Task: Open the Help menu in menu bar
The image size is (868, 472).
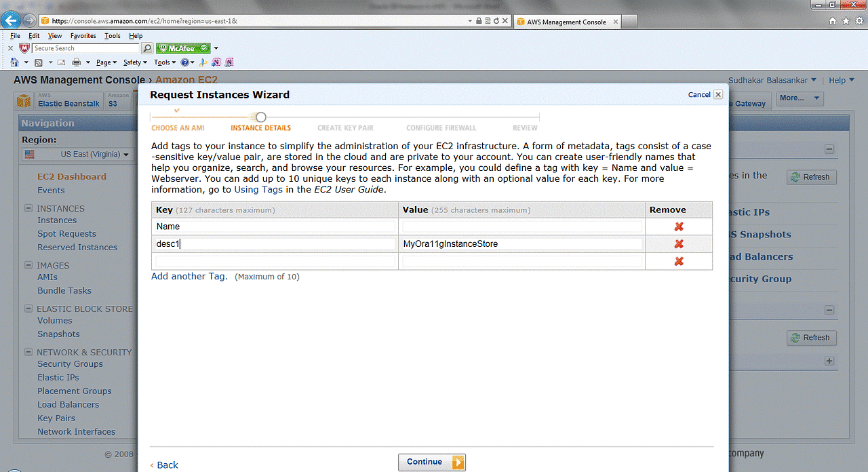Action: pyautogui.click(x=136, y=36)
